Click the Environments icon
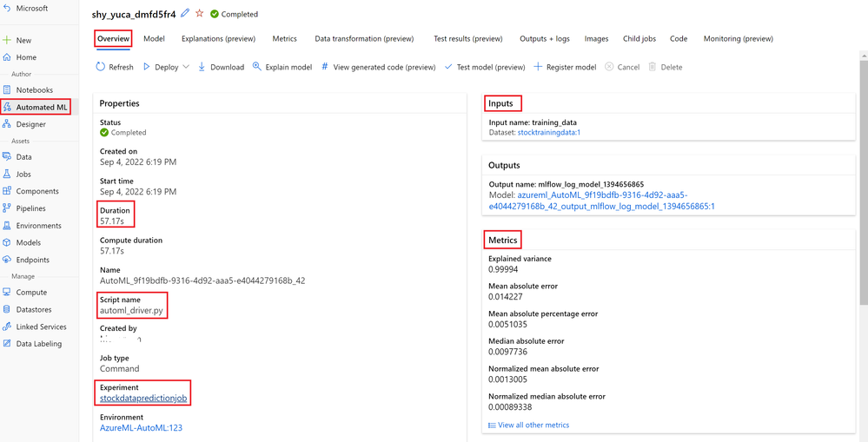Screen dimensions: 868x442 click(x=7, y=226)
